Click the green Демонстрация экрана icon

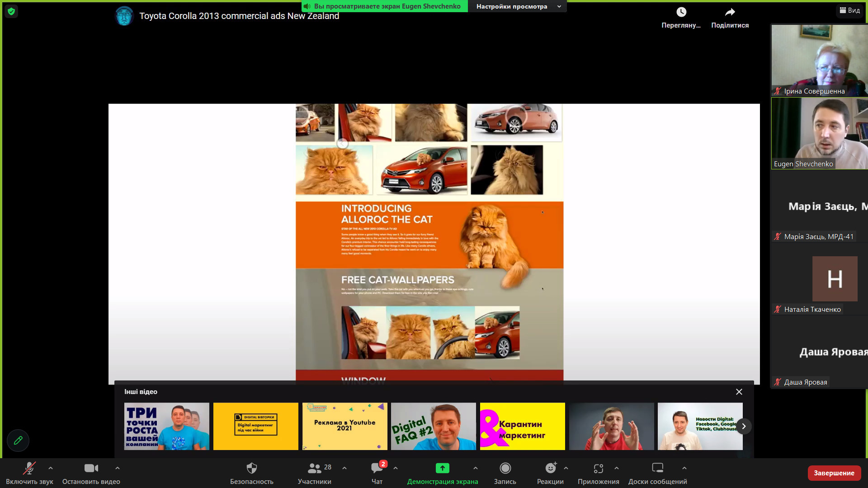pyautogui.click(x=442, y=468)
